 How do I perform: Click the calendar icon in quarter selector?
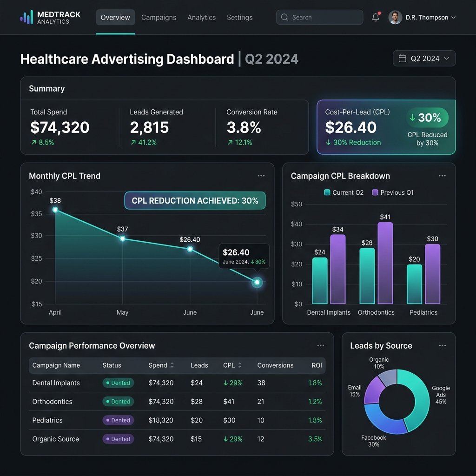(x=402, y=58)
